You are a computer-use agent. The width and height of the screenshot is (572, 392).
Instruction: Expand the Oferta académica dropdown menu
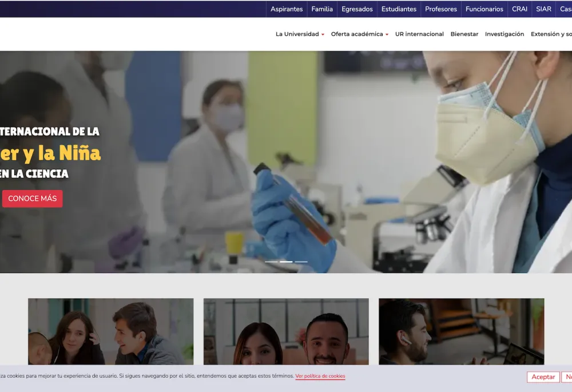click(x=360, y=34)
